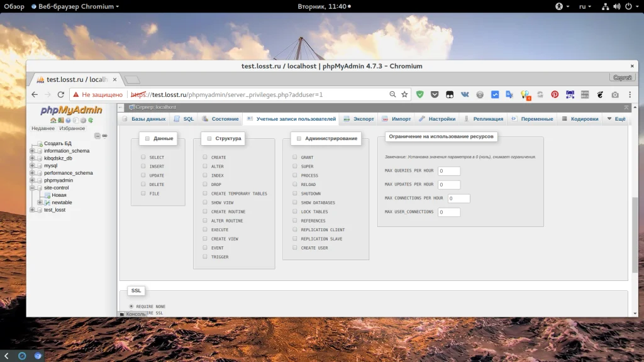Open the Ещё dropdown menu
This screenshot has width=644, height=362.
(x=616, y=119)
